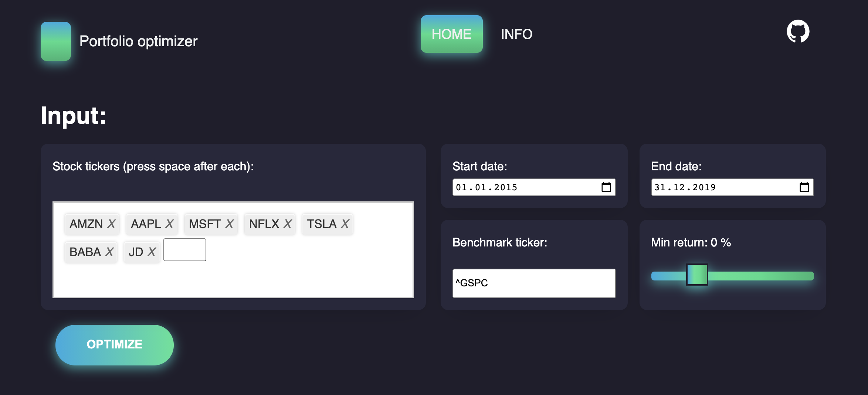Screen dimensions: 868x395
Task: Delete the MSFT ticker tag
Action: (x=230, y=224)
